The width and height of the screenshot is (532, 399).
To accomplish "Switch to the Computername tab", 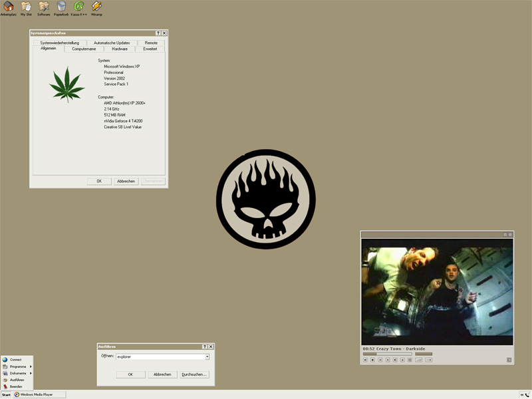I will [84, 49].
